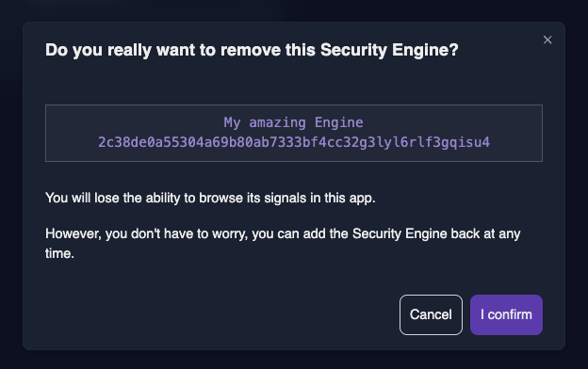588x369 pixels.
Task: Click the word 'time.' on the last line
Action: pyautogui.click(x=59, y=253)
